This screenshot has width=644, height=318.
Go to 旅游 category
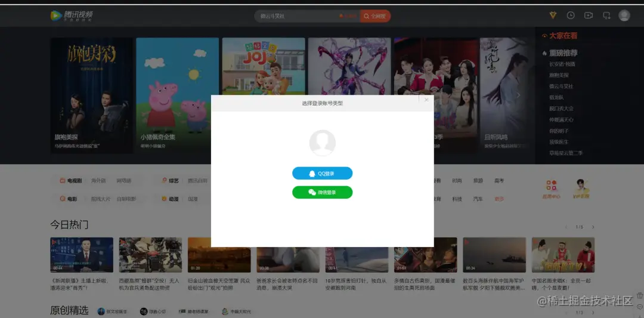coord(478,180)
